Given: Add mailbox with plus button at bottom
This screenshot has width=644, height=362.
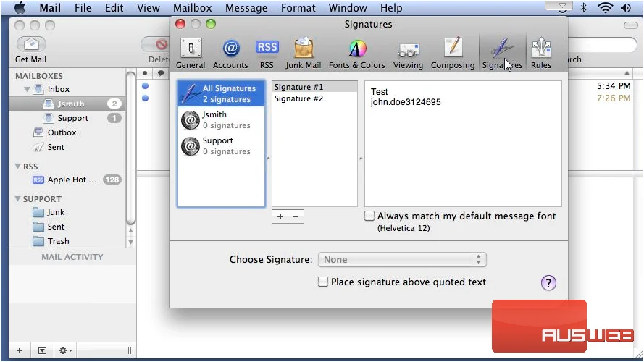Looking at the screenshot, I should (x=20, y=350).
